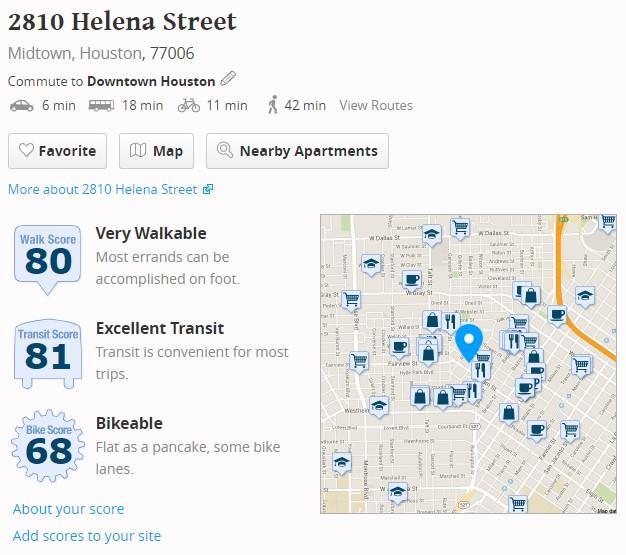Select the bus commute time icon
Viewport: 626px width, 555px height.
(x=101, y=105)
